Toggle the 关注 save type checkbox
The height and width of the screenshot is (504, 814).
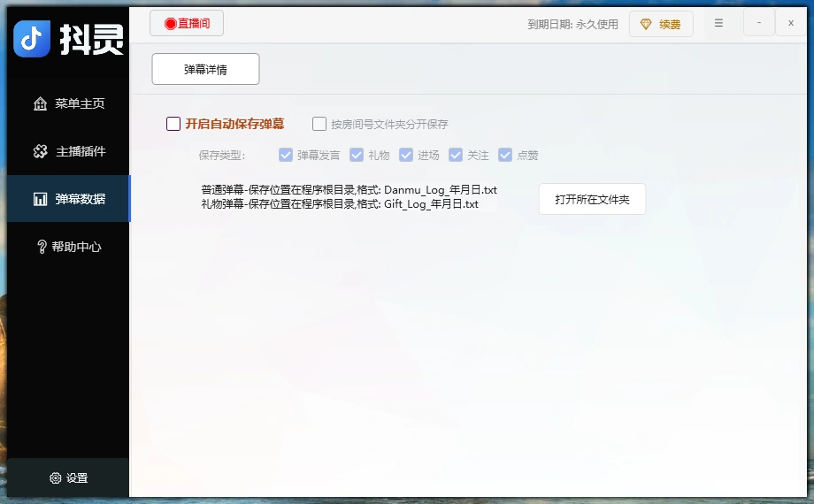point(456,155)
